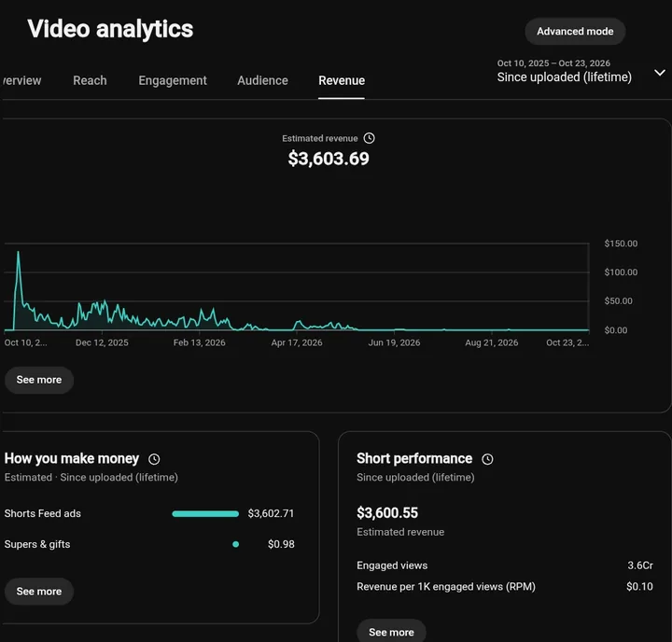Click the Shorts Feed ads revenue bar
This screenshot has height=642, width=672.
pos(205,514)
